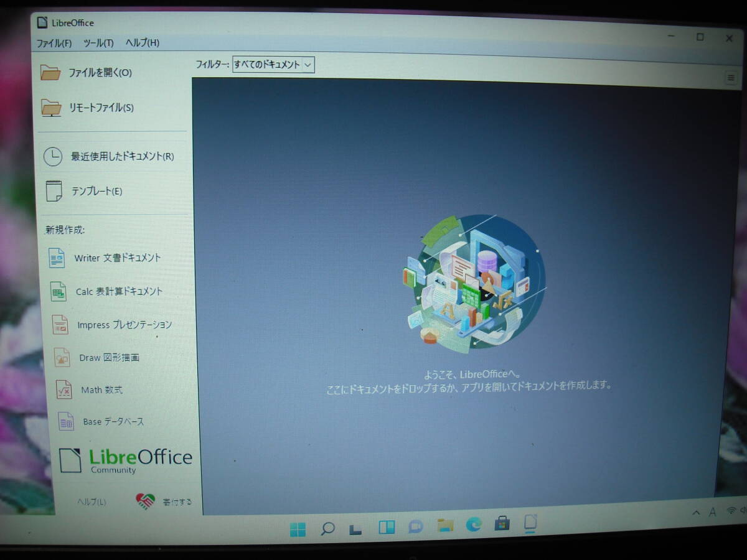Click the Base database icon
Image resolution: width=747 pixels, height=560 pixels.
pos(65,421)
